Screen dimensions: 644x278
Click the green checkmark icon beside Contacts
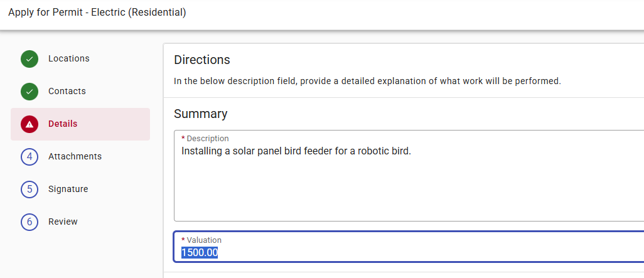click(30, 92)
